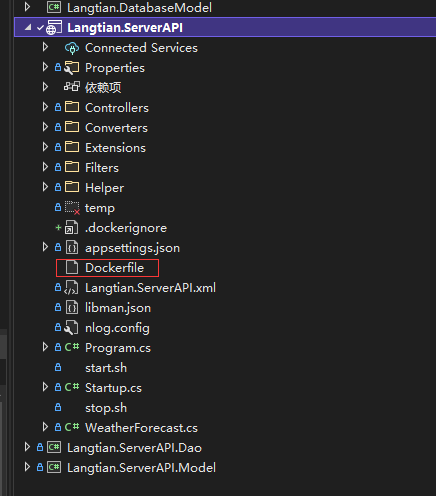Select the Langtian.ServerAPI.xml file name
The image size is (436, 496).
pyautogui.click(x=150, y=288)
